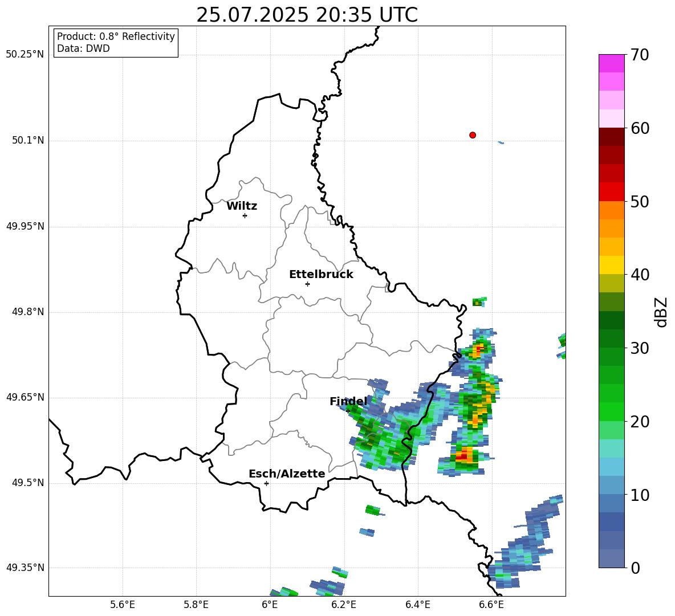675x616 pixels.
Task: Click the 6°E longitude label
Action: 270,605
